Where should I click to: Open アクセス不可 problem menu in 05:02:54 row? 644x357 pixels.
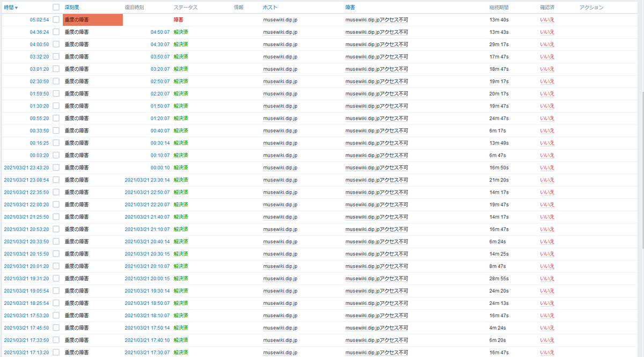[376, 20]
